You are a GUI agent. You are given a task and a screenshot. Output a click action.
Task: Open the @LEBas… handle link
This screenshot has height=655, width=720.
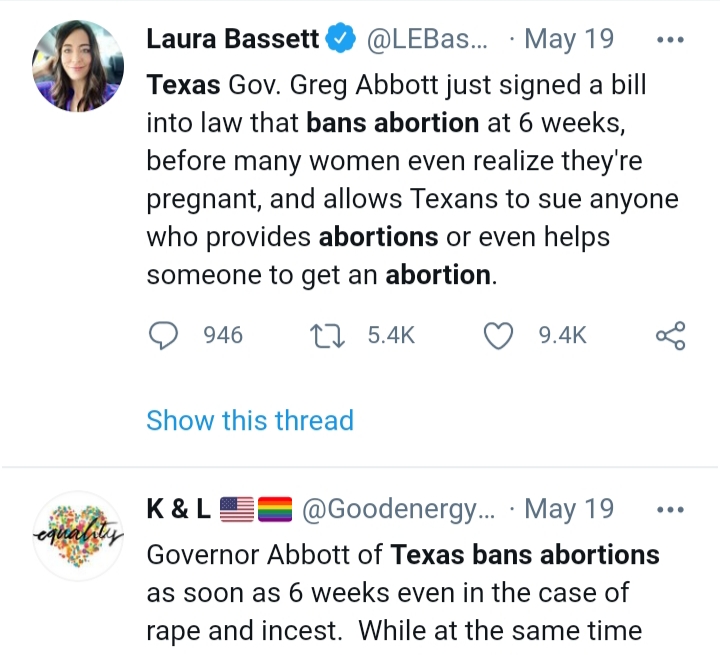point(427,40)
